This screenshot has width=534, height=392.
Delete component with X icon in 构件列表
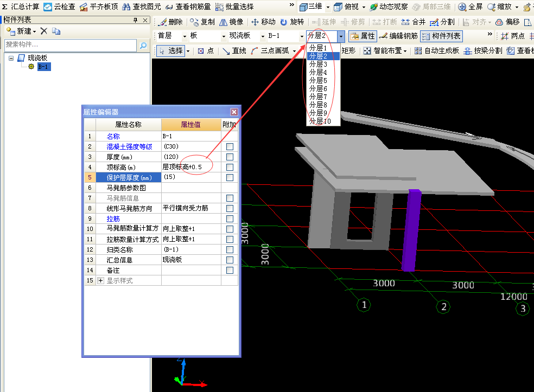[x=43, y=31]
